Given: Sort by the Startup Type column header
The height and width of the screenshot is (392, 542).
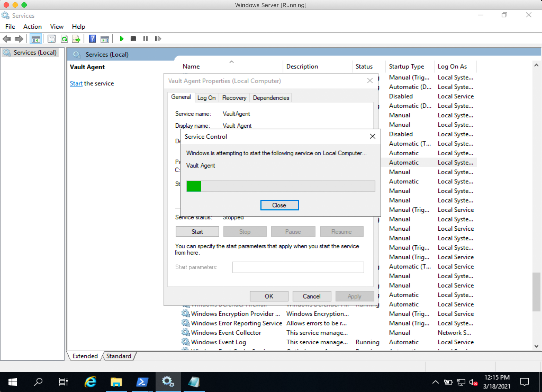Looking at the screenshot, I should [410, 66].
